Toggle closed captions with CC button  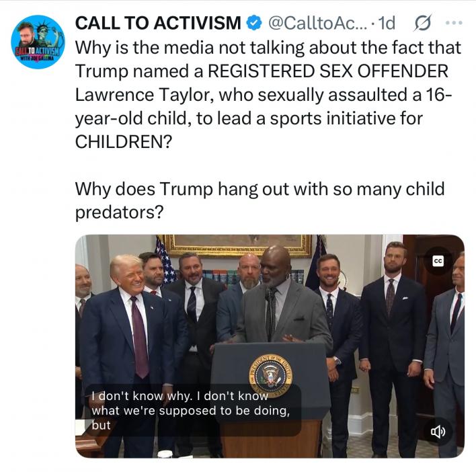click(438, 261)
